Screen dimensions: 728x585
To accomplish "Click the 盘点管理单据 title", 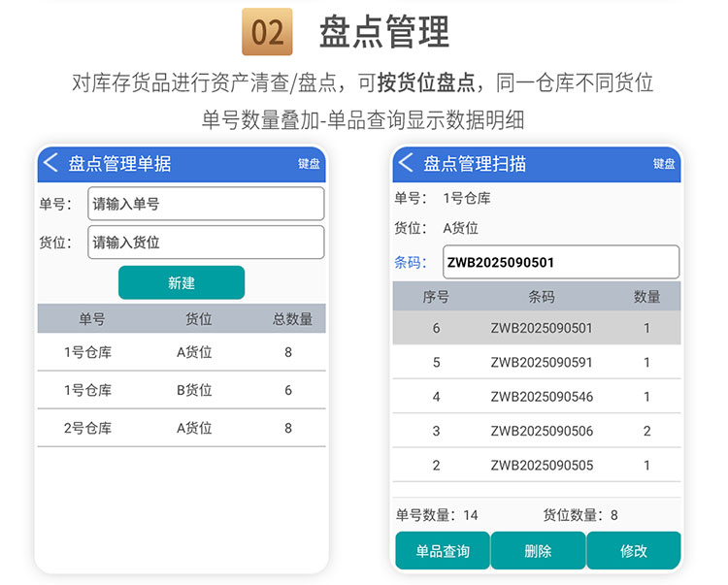I will coord(119,164).
